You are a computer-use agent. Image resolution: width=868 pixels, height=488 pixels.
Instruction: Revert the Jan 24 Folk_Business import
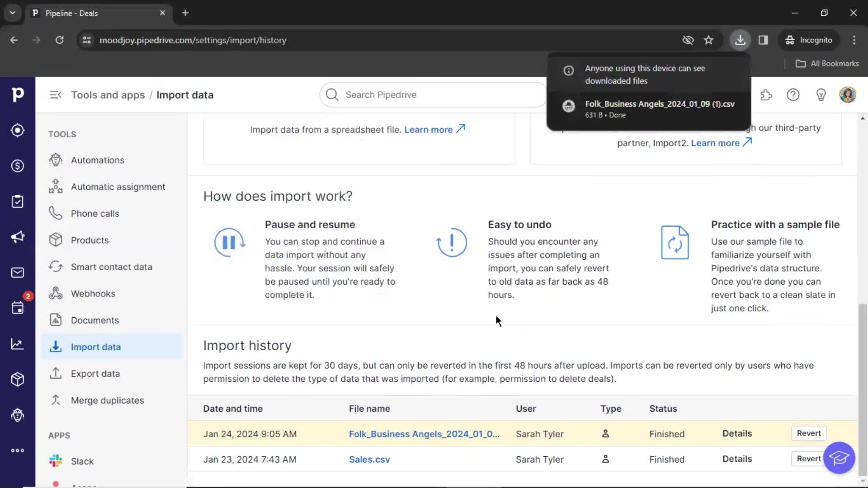click(x=809, y=433)
